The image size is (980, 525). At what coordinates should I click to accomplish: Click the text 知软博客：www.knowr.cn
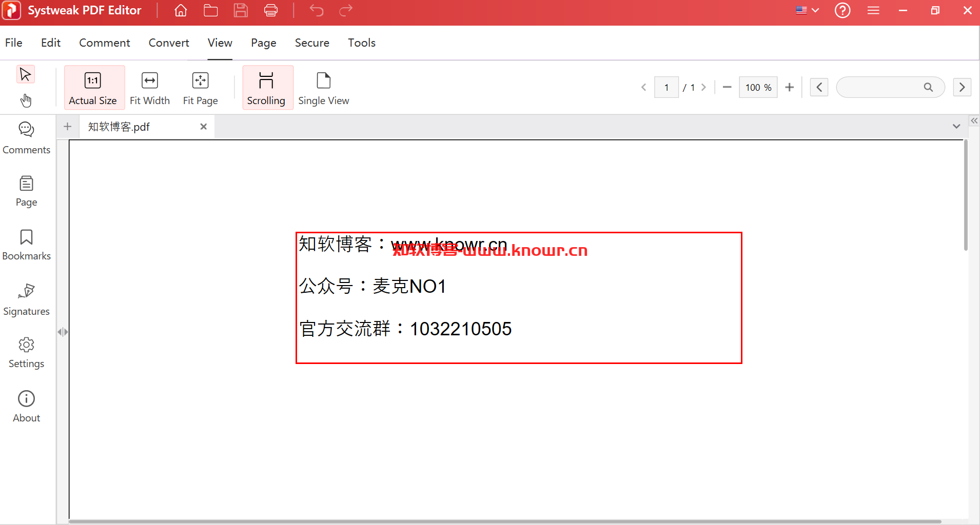[403, 244]
